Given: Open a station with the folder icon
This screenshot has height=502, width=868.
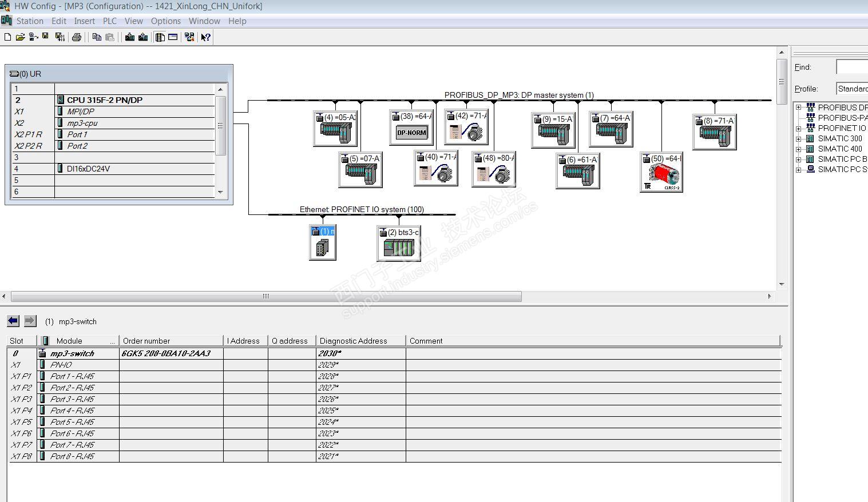Looking at the screenshot, I should coord(20,37).
